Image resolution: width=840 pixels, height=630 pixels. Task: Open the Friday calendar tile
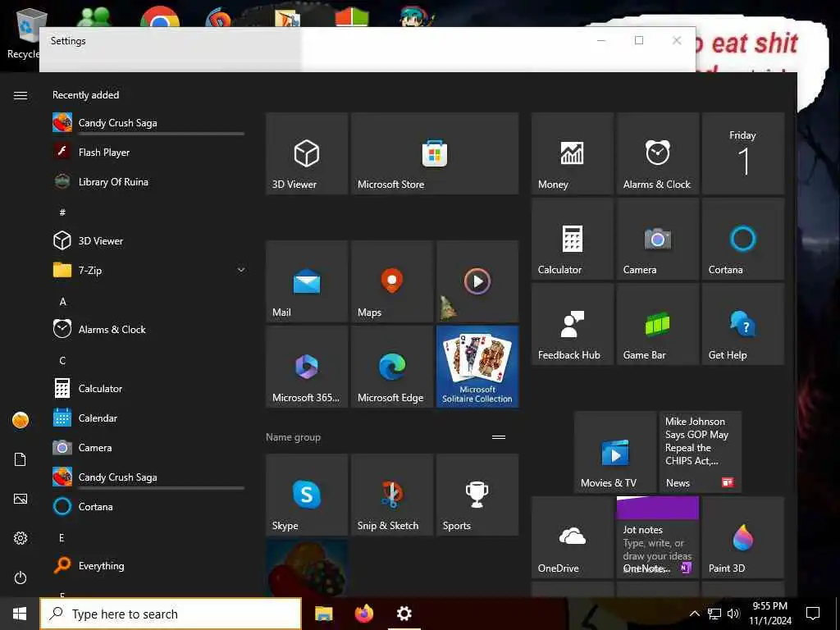coord(743,153)
